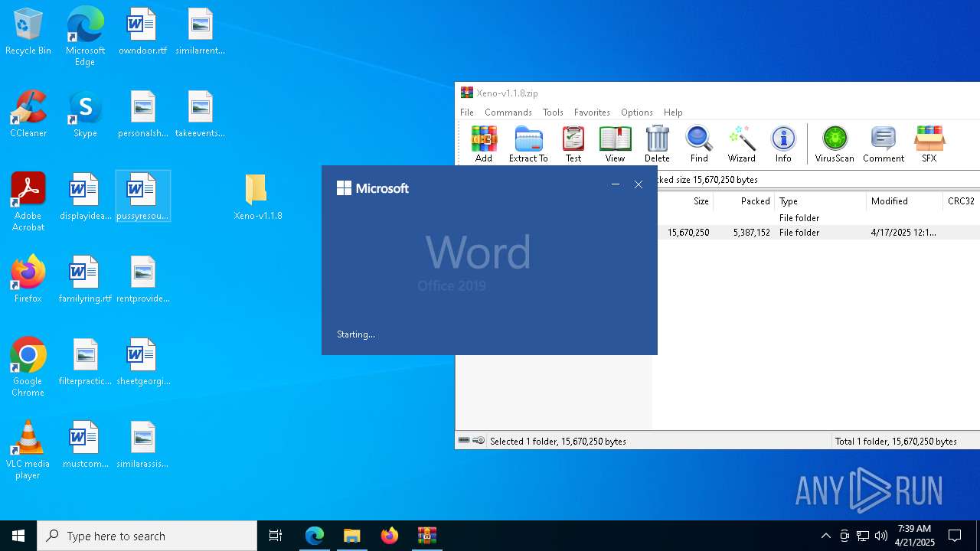Click the Extract To toolbar icon
The width and height of the screenshot is (980, 551).
pyautogui.click(x=528, y=145)
